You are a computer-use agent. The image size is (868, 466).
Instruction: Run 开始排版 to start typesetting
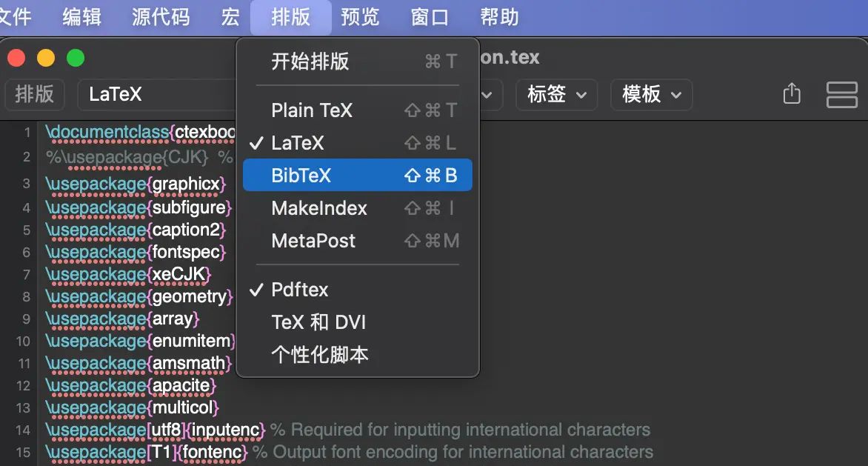click(311, 62)
